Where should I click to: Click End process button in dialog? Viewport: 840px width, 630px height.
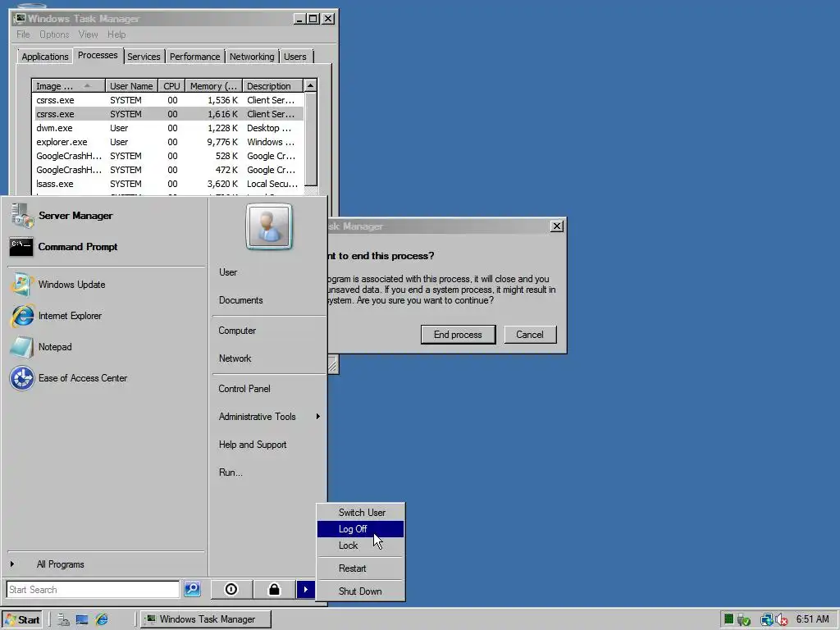click(458, 335)
